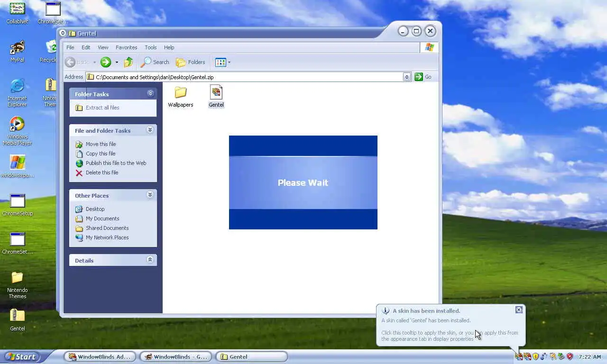Expand the Address bar dropdown list
Screen dimensions: 607x364
[x=407, y=77]
